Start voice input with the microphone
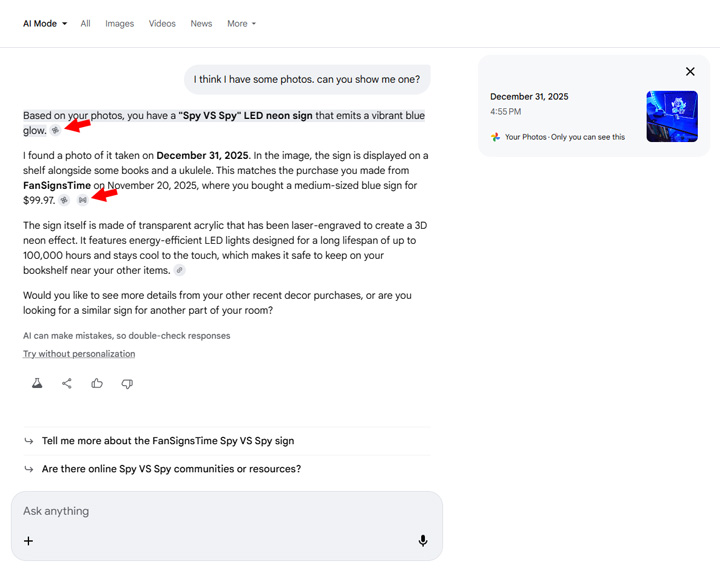Viewport: 720px width, 575px height. 423,541
